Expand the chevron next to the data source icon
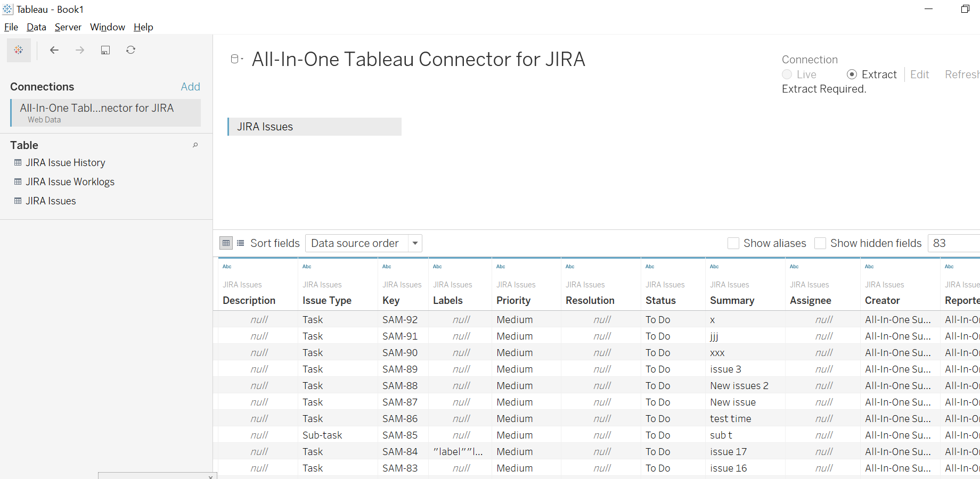980x479 pixels. pos(241,59)
